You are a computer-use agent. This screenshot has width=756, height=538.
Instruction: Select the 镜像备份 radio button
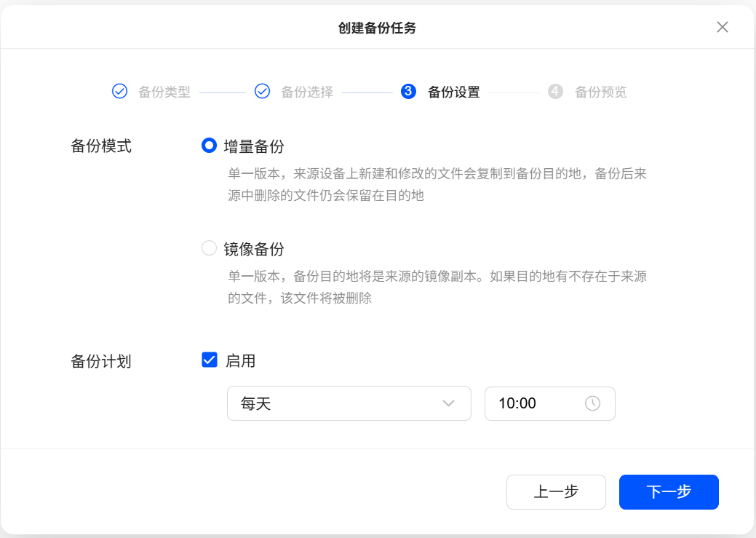209,249
